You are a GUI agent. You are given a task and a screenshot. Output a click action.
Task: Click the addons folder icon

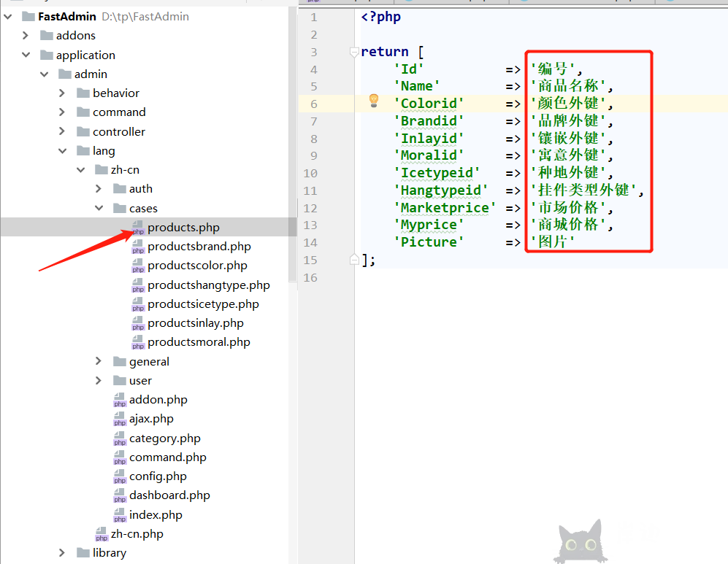pyautogui.click(x=47, y=36)
